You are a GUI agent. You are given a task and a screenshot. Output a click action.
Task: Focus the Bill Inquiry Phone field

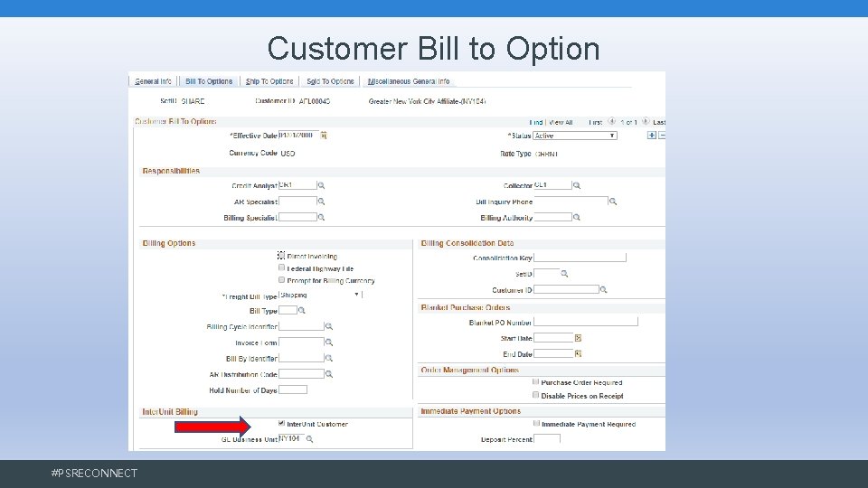(571, 202)
